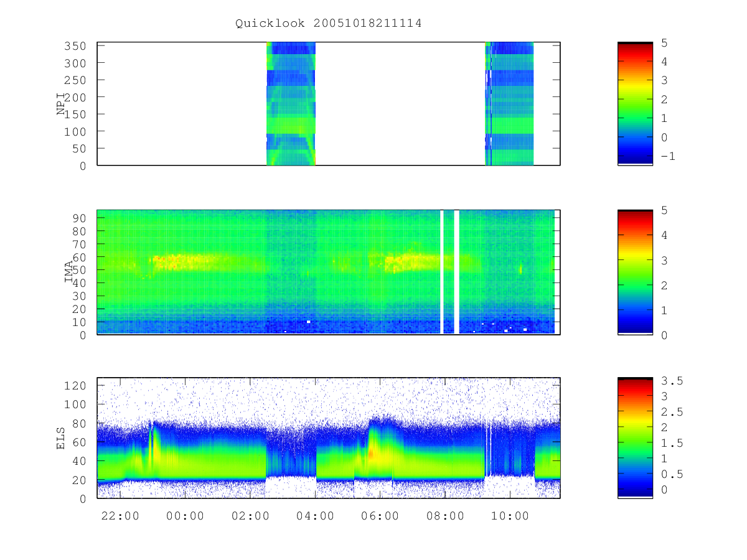
Task: Click the NPI panel colorbar
Action: 635,103
